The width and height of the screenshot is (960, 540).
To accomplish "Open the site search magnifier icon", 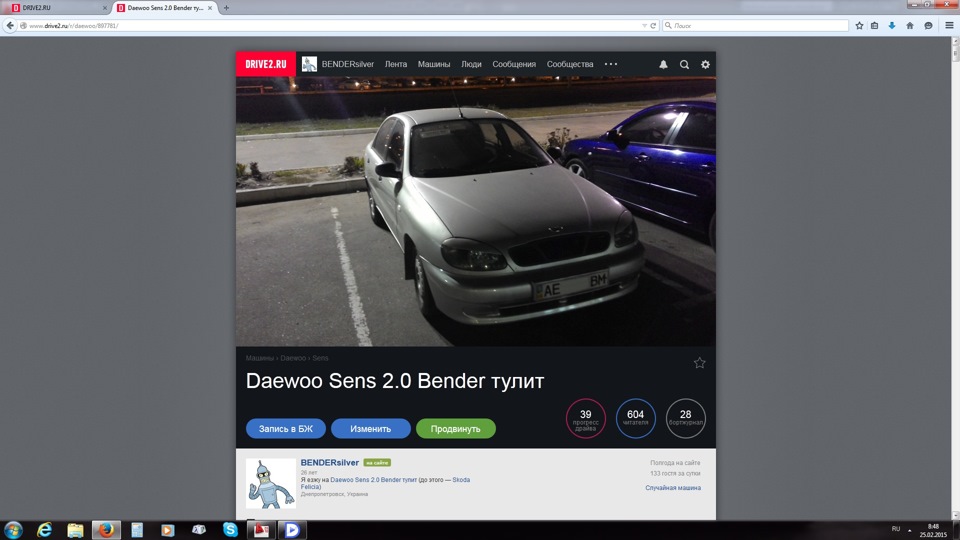I will tap(684, 64).
